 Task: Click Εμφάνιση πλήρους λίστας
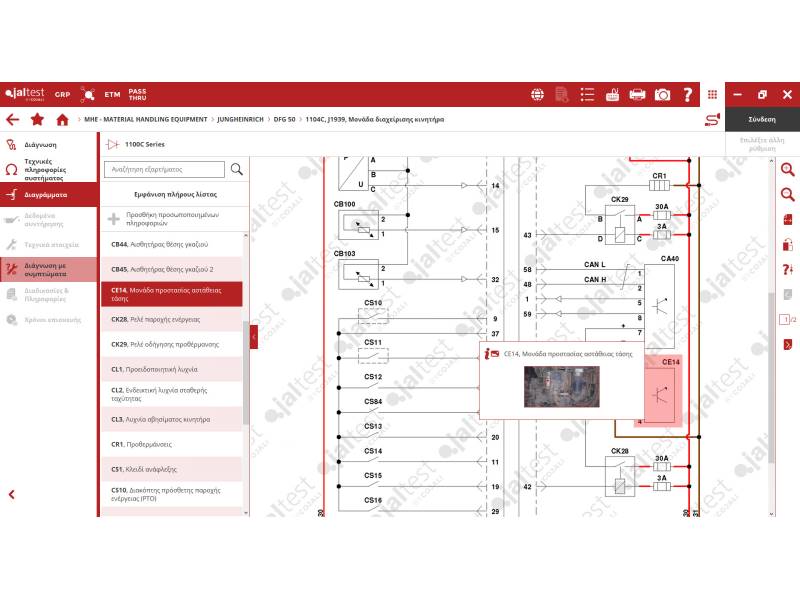(176, 194)
